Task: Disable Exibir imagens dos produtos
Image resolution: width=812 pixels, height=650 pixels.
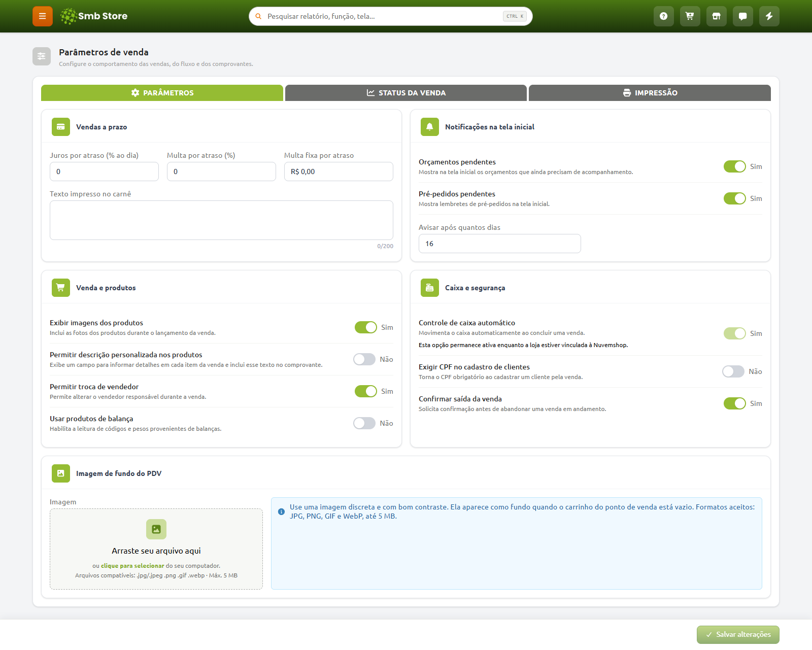Action: [365, 327]
